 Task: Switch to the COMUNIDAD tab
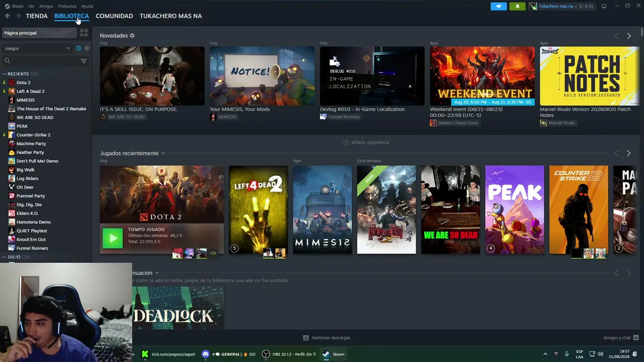coord(114,16)
